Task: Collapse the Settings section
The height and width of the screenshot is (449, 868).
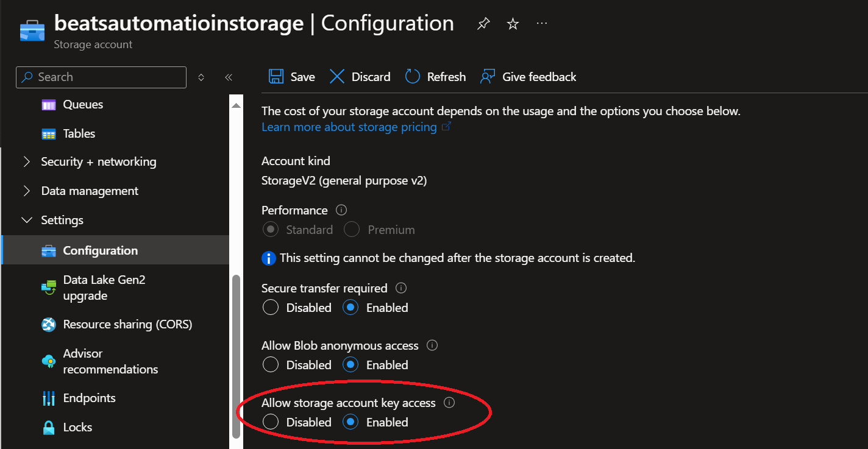Action: pyautogui.click(x=27, y=221)
